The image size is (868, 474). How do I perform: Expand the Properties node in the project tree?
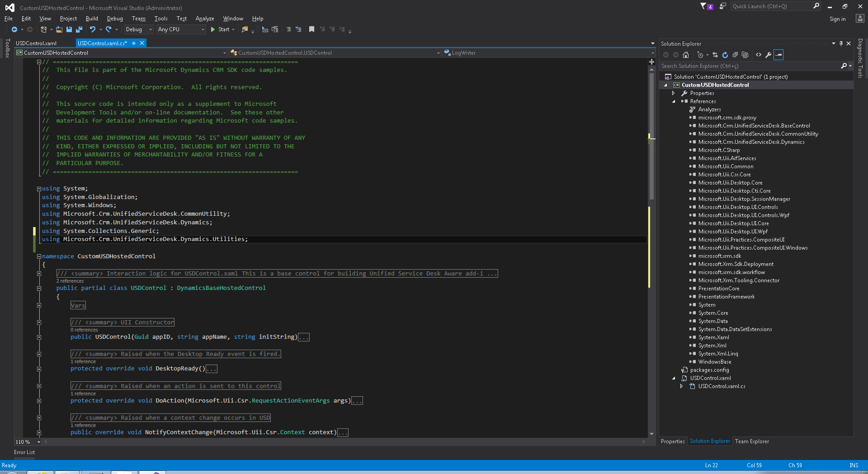tap(673, 93)
